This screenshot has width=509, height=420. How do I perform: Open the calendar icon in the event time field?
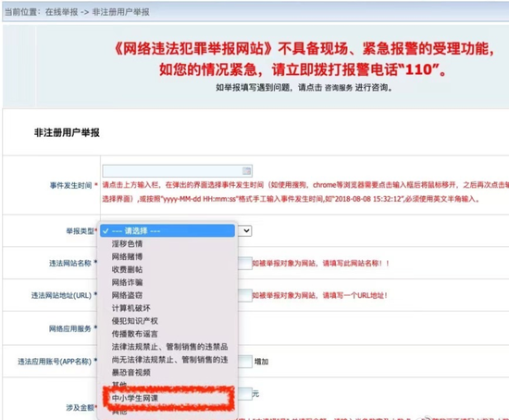246,171
